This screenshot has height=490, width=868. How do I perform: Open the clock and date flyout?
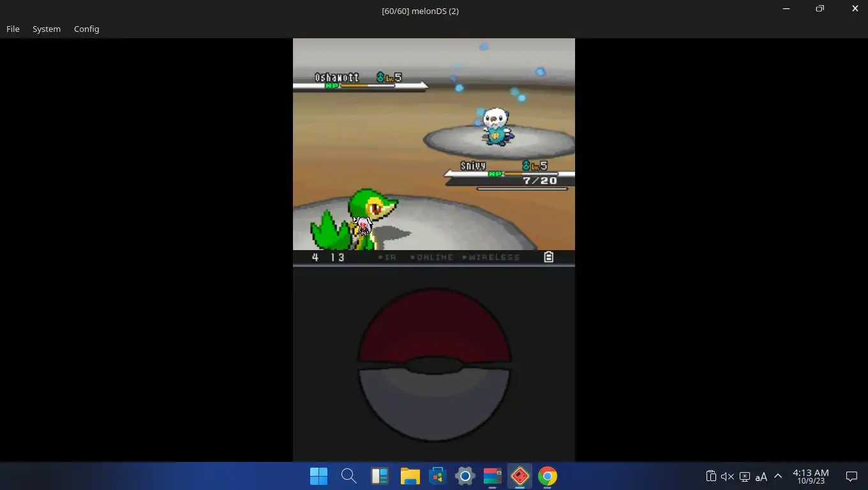[x=811, y=477]
